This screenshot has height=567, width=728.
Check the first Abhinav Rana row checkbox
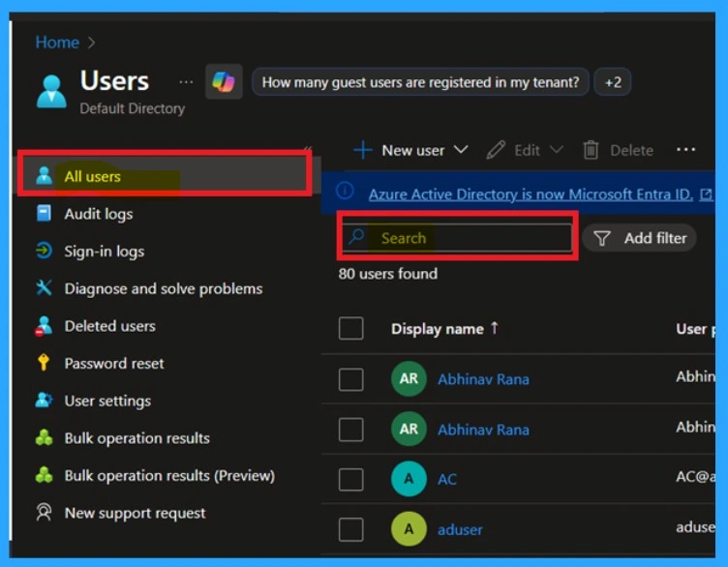(x=351, y=379)
